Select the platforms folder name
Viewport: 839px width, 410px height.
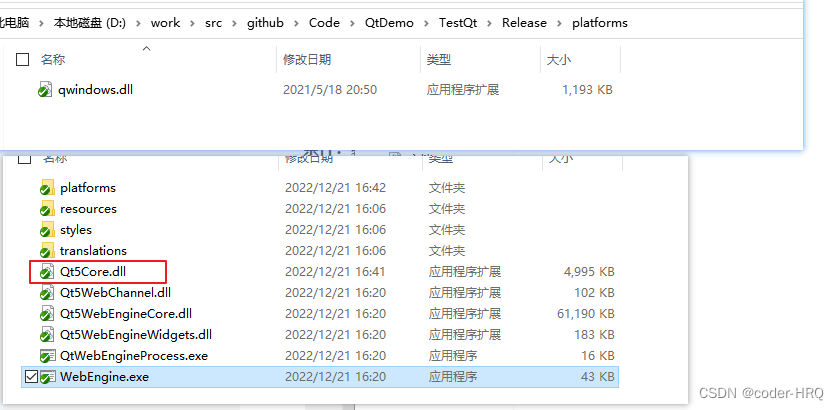click(88, 188)
